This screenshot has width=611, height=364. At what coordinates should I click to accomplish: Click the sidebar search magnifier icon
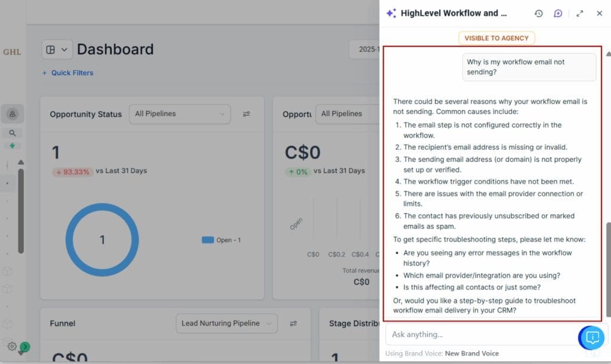point(13,133)
